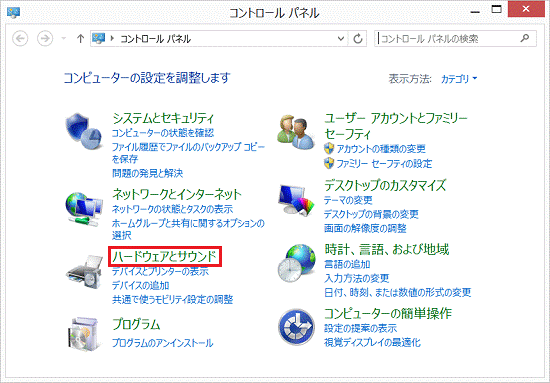
Task: Click the Forward arrow button
Action: pyautogui.click(x=45, y=38)
